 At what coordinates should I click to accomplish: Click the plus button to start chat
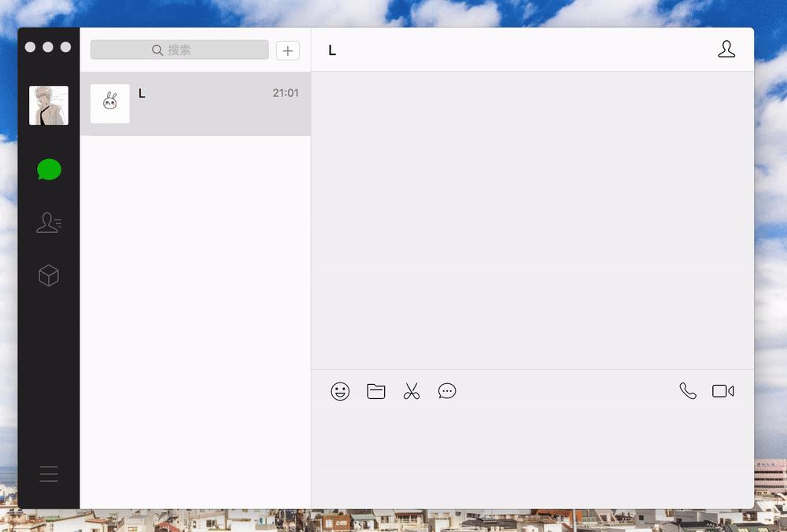[x=287, y=50]
